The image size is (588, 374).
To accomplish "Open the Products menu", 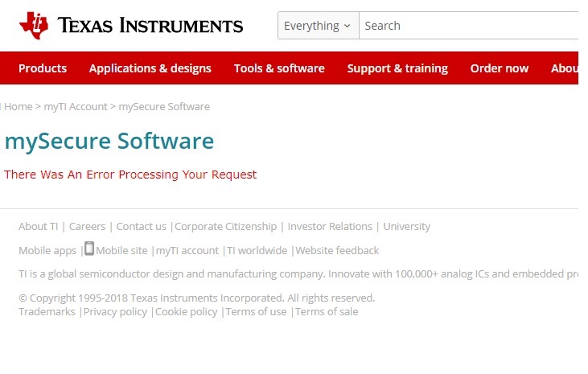I will point(43,68).
